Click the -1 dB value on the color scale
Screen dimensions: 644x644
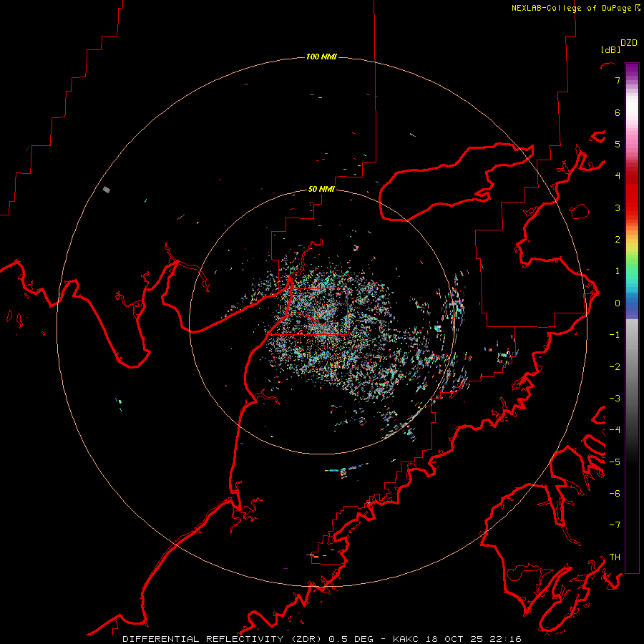615,335
